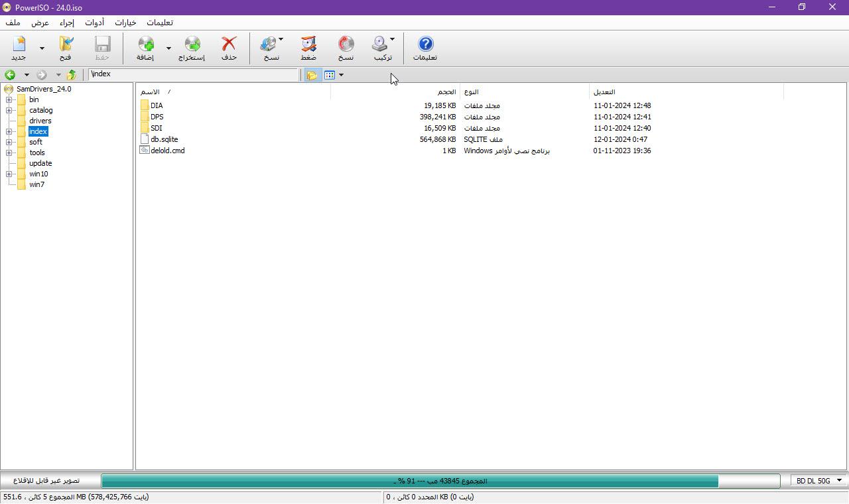Expand the win10 tree node

pos(9,174)
